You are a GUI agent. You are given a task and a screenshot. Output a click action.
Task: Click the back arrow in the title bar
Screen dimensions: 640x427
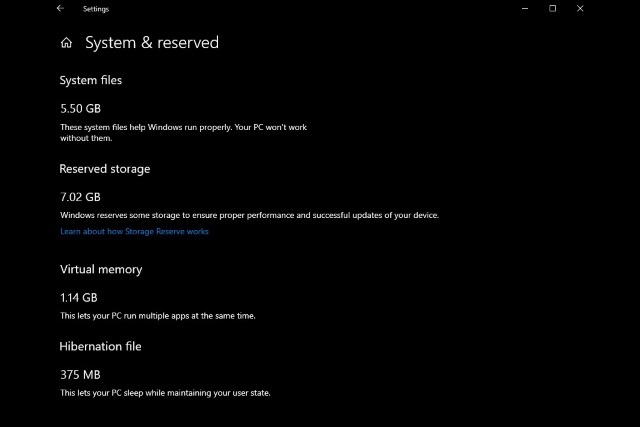[61, 9]
